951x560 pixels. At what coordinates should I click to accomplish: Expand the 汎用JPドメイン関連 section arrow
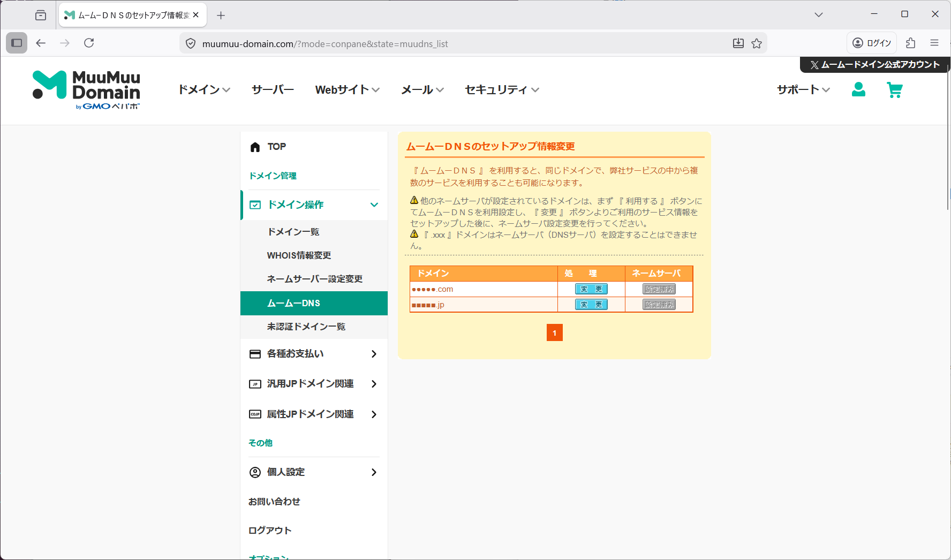pyautogui.click(x=374, y=384)
